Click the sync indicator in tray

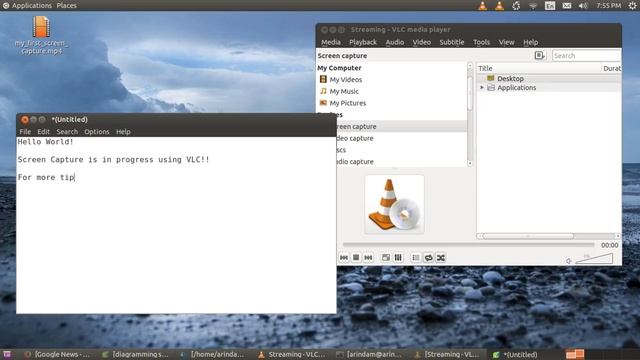[x=516, y=5]
